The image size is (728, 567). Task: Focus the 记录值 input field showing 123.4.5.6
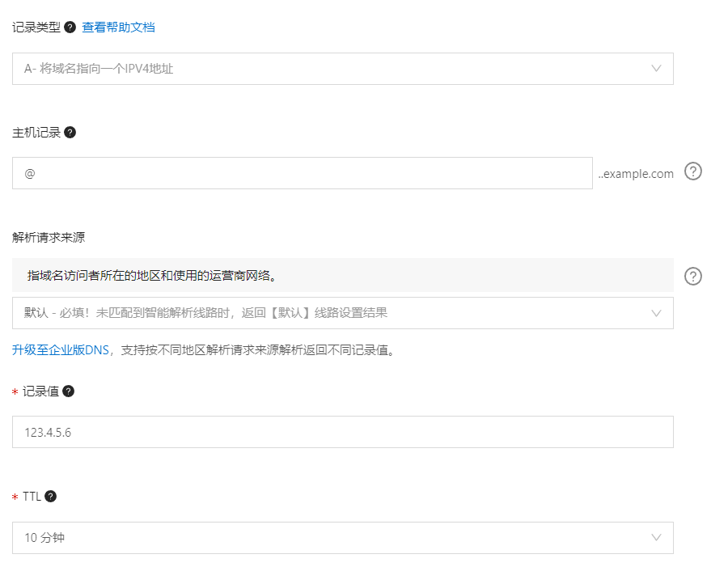342,432
